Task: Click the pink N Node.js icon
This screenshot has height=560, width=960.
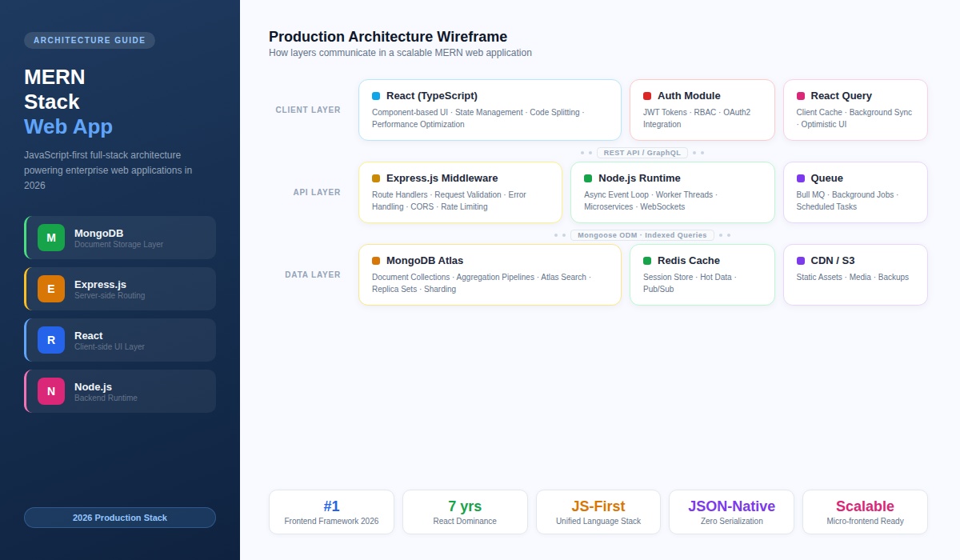Action: (x=51, y=391)
